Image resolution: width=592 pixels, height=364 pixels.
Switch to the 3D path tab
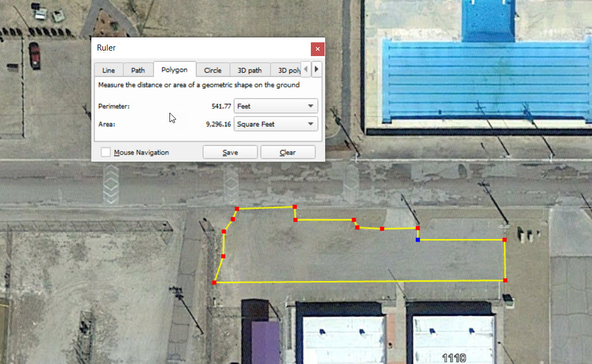[x=250, y=70]
